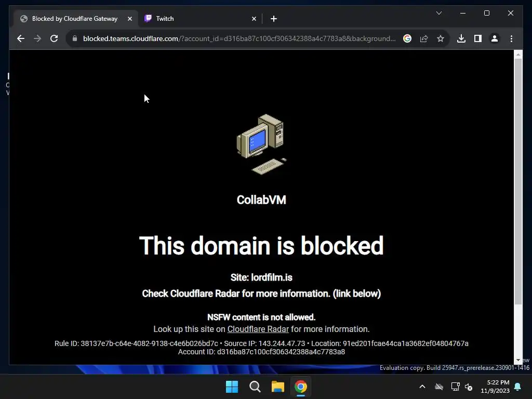View site info via lock icon
The image size is (532, 399).
click(75, 38)
